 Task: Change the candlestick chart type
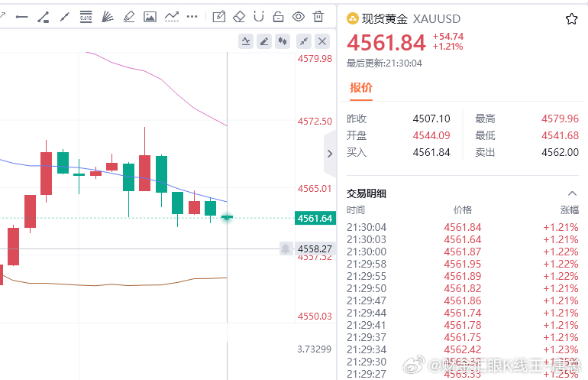tap(283, 41)
